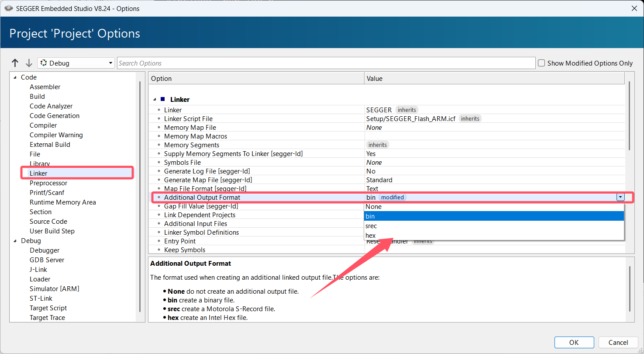
Task: Click the category tree vertical scrollbar
Action: coord(140,196)
